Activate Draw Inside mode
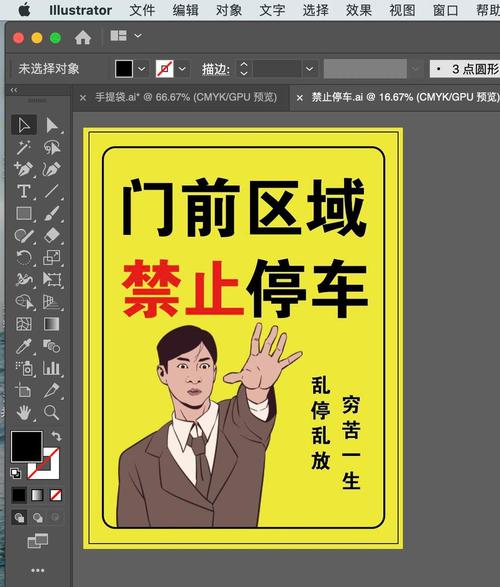This screenshot has width=500, height=587. tap(55, 518)
